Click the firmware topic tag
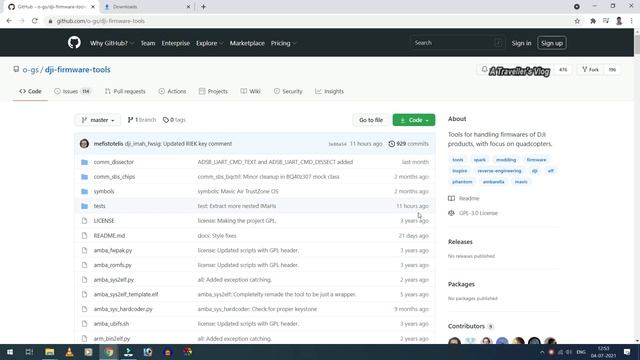Image resolution: width=640 pixels, height=360 pixels. pyautogui.click(x=536, y=160)
